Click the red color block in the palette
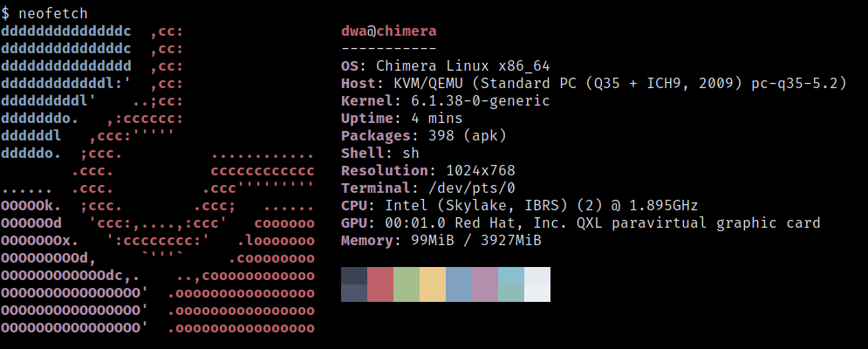 pos(379,284)
